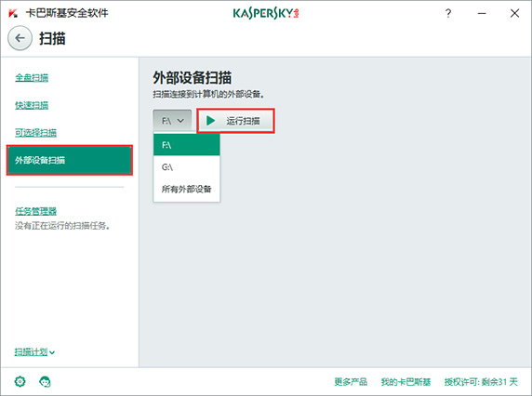This screenshot has height=396, width=532.
Task: Minimize the Kaspersky window
Action: [482, 13]
